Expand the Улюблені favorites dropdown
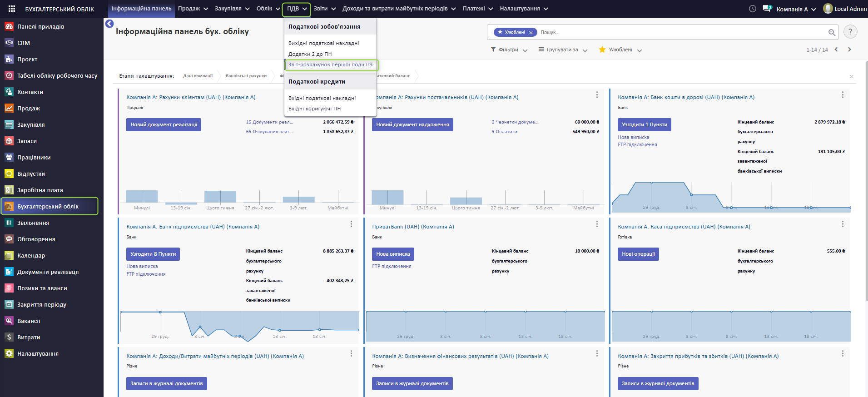 point(620,50)
